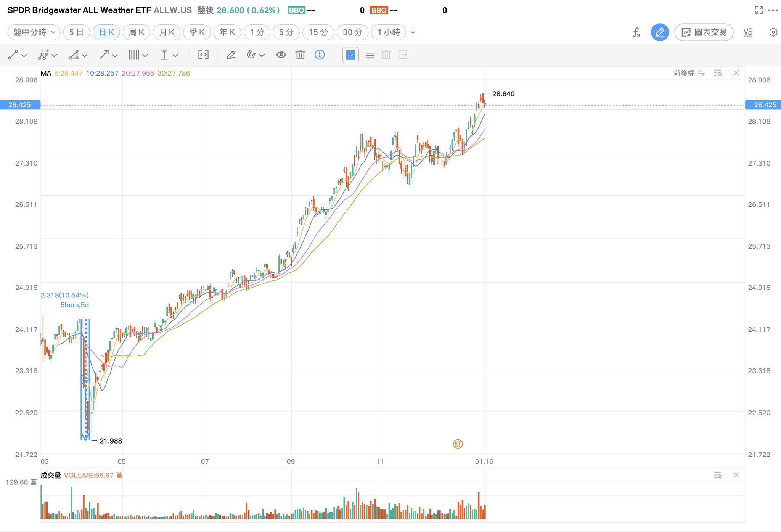The image size is (781, 532).
Task: Click the horizontal lines list icon
Action: 370,55
